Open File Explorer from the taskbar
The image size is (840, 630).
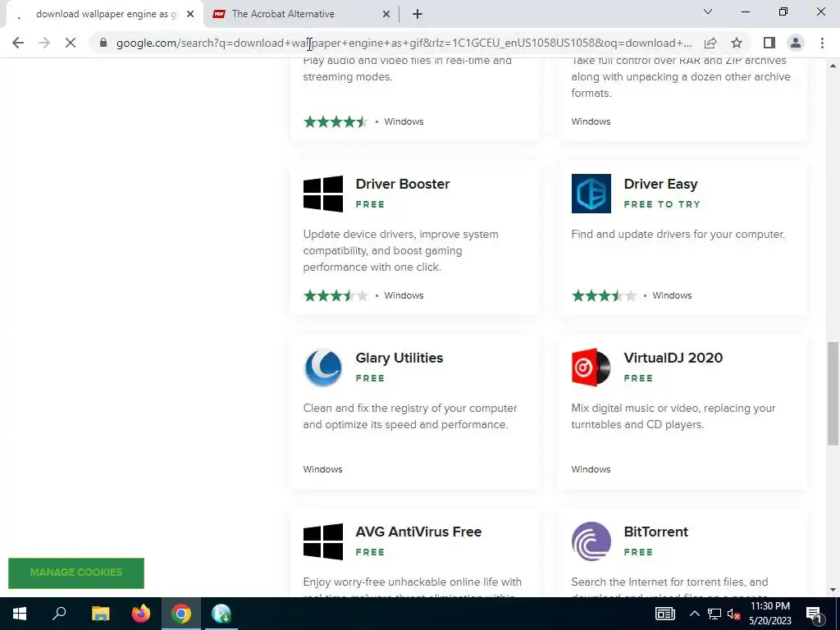tap(100, 614)
